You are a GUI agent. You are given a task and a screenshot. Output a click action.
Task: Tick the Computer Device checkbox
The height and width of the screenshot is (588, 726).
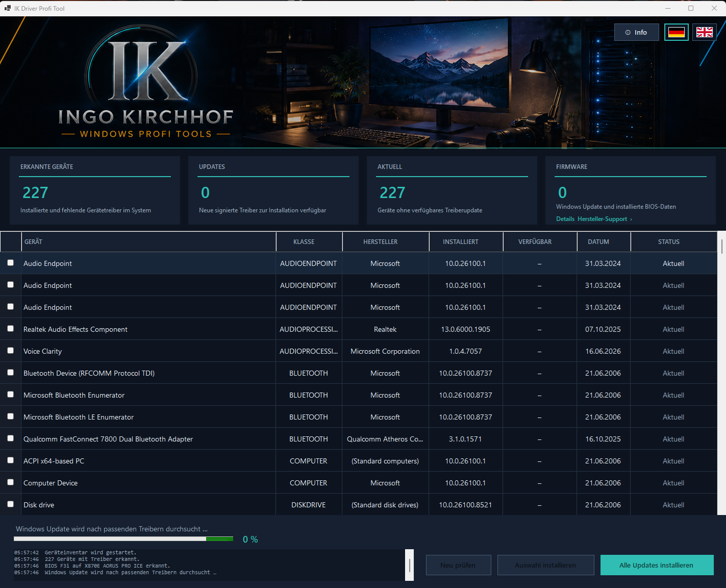point(10,482)
